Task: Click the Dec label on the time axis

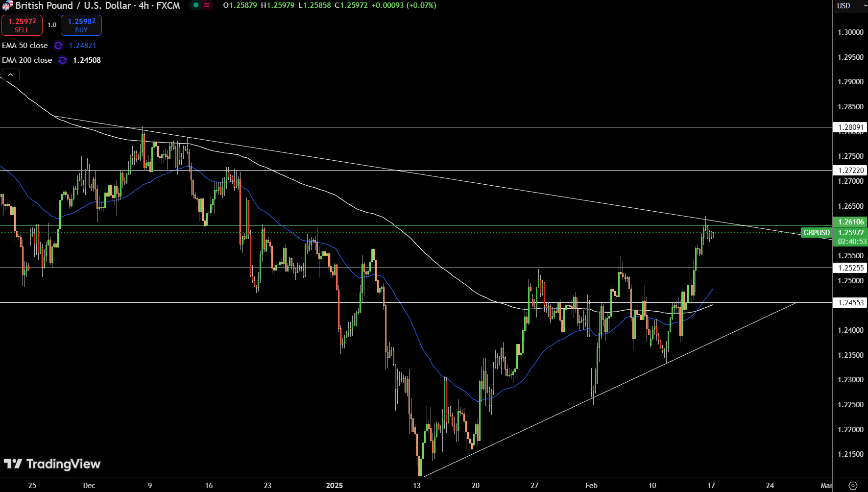Action: pos(89,486)
